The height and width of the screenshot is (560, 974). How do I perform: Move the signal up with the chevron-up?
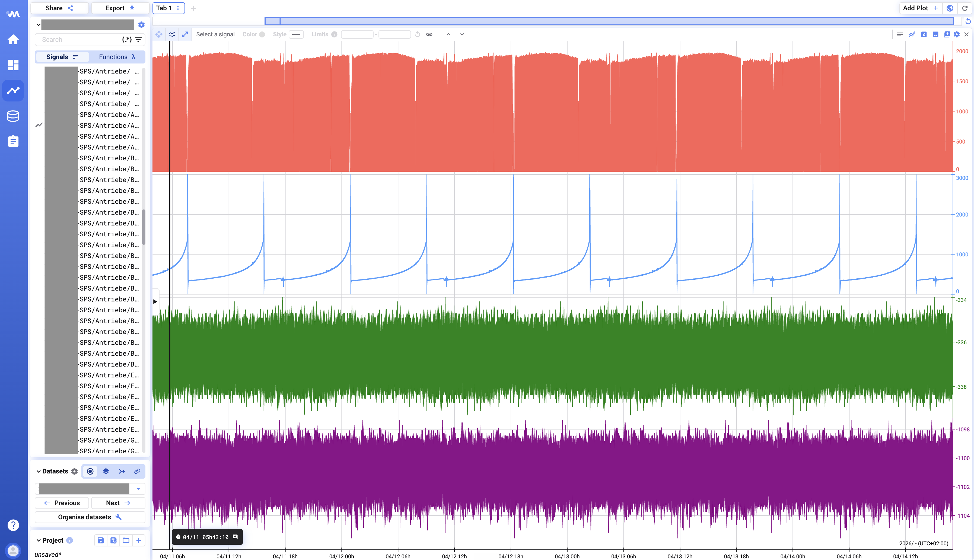click(x=448, y=34)
